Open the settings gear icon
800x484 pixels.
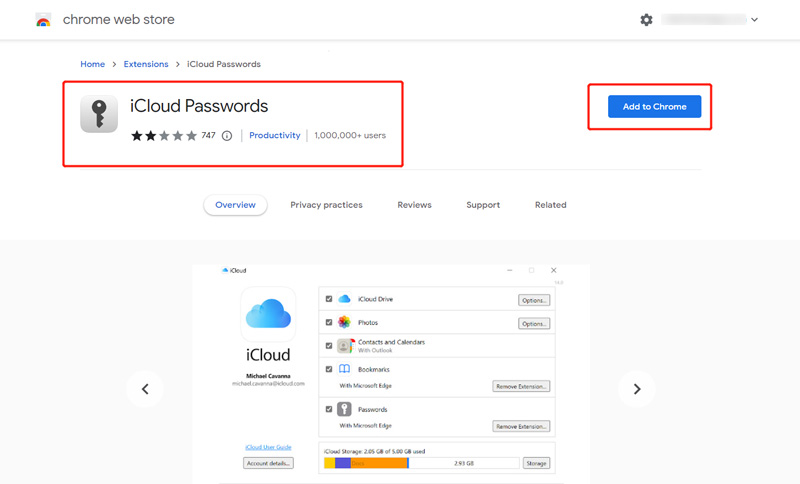[646, 20]
